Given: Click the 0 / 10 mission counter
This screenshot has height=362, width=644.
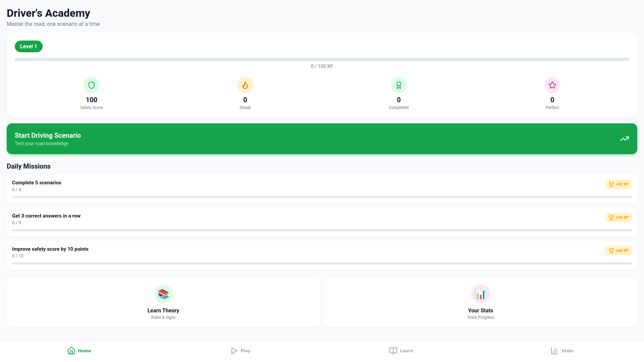Looking at the screenshot, I should pyautogui.click(x=18, y=256).
